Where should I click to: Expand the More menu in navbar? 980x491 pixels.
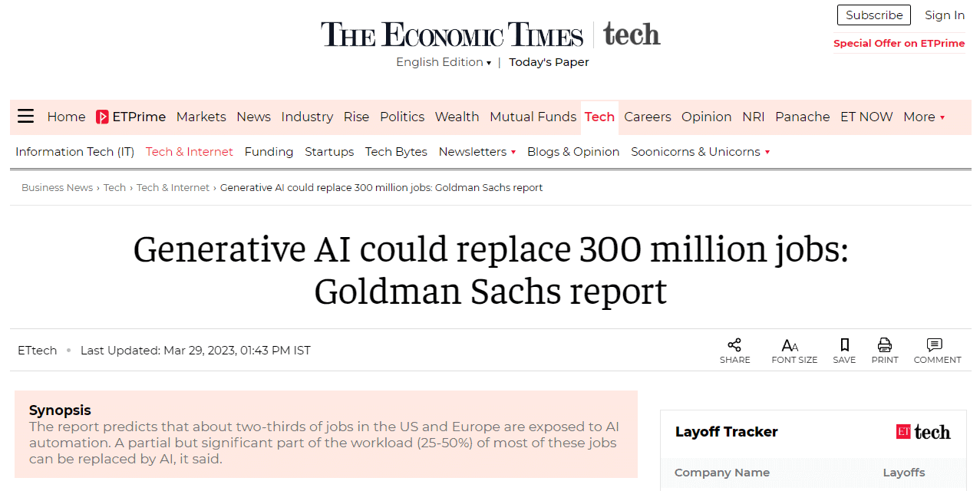point(924,117)
